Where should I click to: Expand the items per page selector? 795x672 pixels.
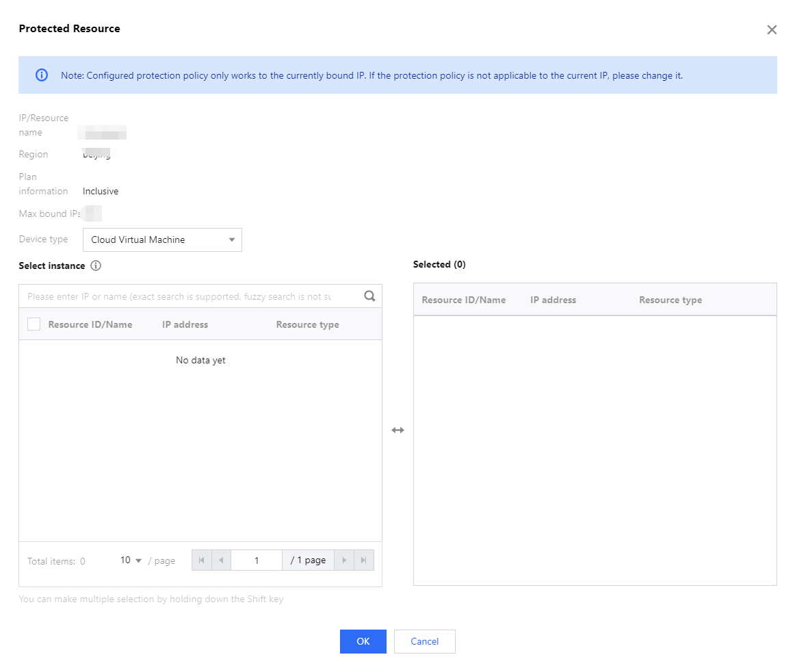point(131,560)
